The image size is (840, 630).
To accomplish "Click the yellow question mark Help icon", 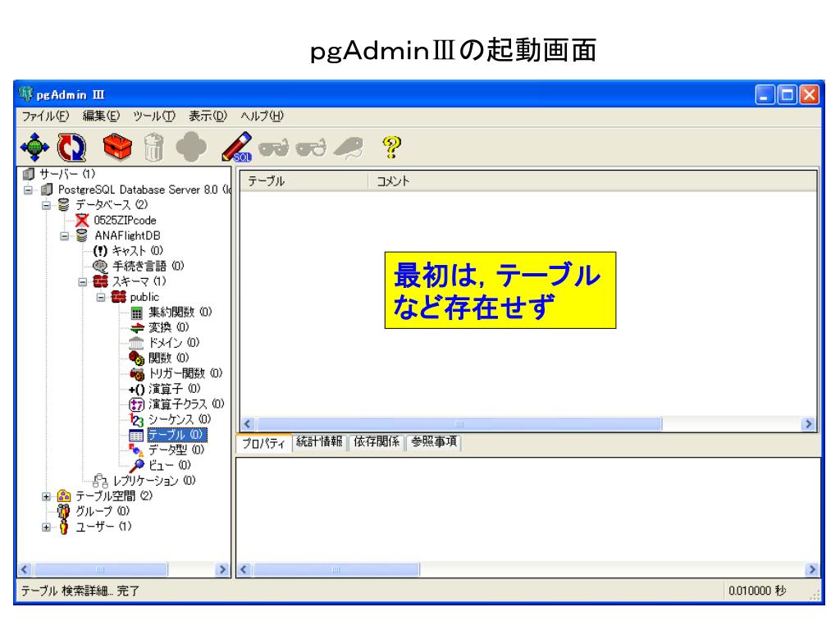I will [391, 147].
